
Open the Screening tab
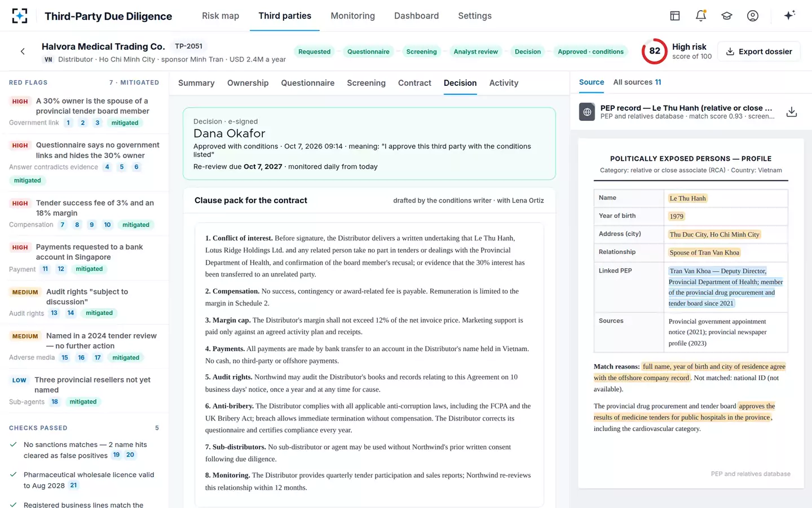366,83
